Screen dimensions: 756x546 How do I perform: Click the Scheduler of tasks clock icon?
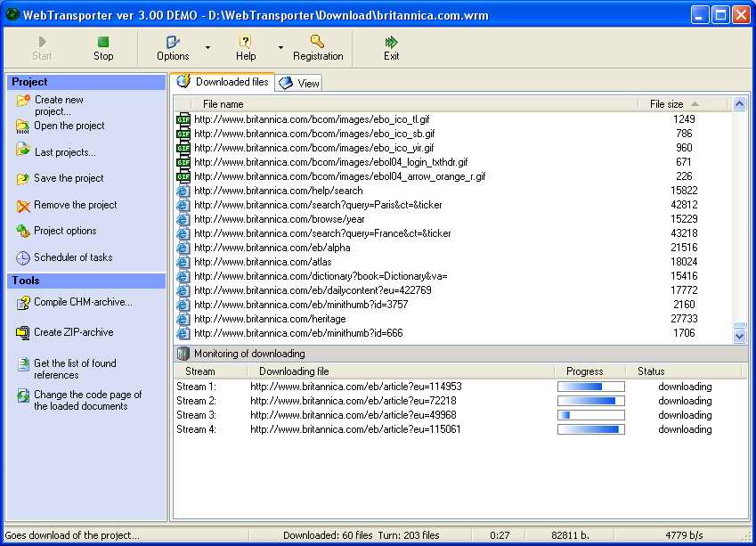22,258
